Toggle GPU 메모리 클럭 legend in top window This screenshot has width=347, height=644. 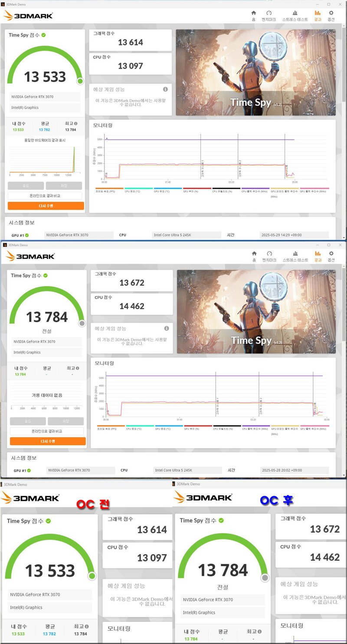[x=284, y=193]
